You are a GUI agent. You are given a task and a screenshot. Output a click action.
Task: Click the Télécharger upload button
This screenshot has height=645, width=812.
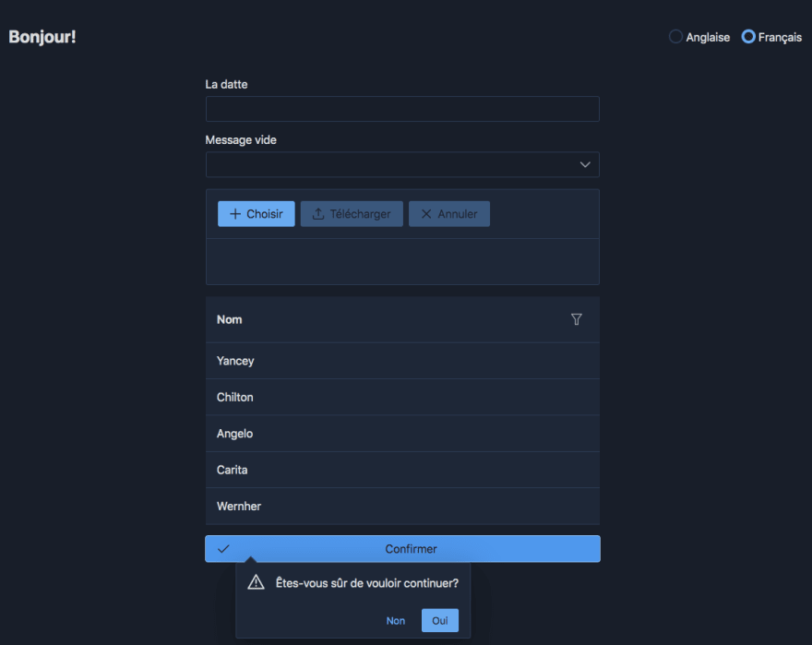(352, 214)
